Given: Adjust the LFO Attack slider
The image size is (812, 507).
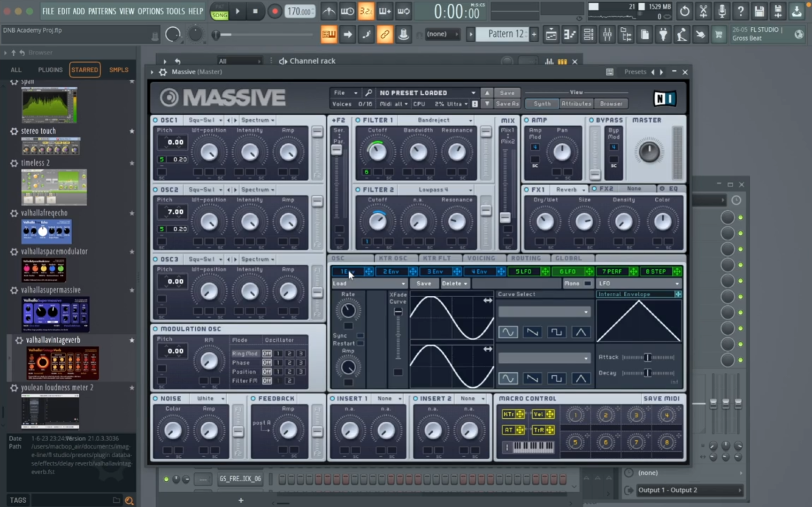Looking at the screenshot, I should [648, 357].
